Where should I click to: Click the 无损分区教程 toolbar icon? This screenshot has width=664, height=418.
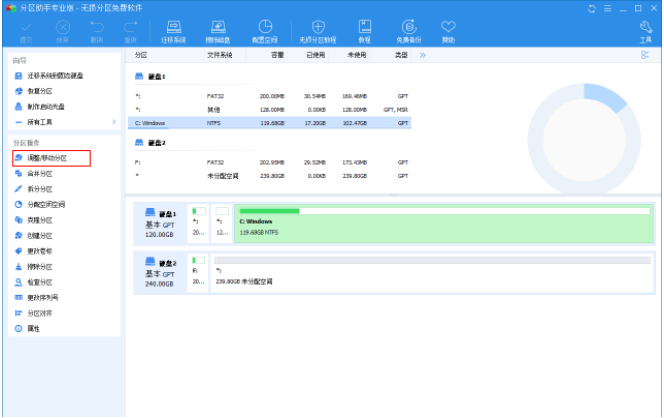318,30
